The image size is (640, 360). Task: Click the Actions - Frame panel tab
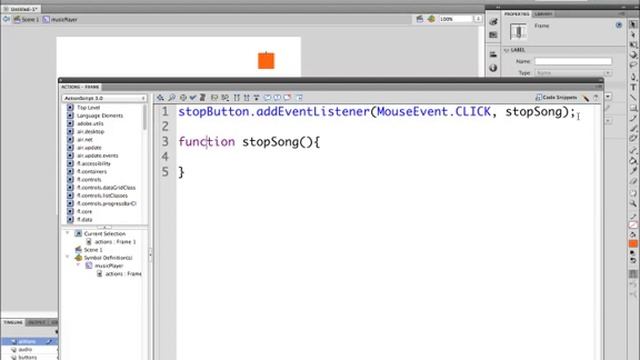80,87
